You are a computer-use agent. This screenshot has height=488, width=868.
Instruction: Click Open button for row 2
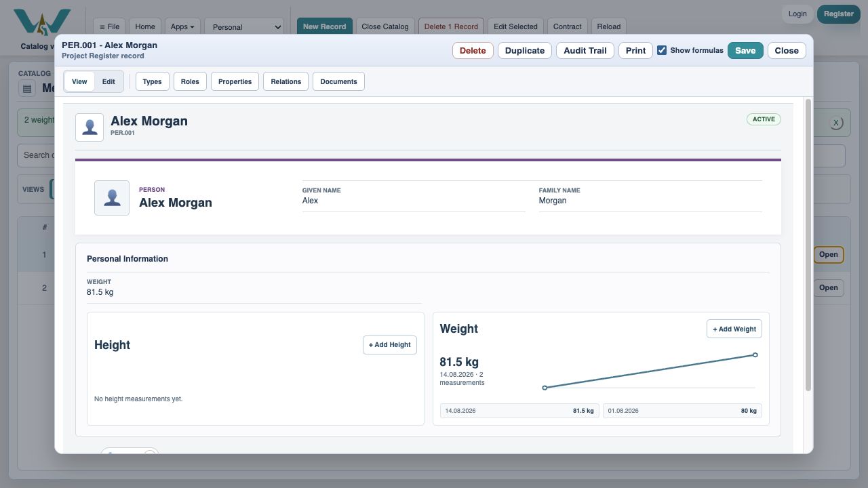pos(829,287)
